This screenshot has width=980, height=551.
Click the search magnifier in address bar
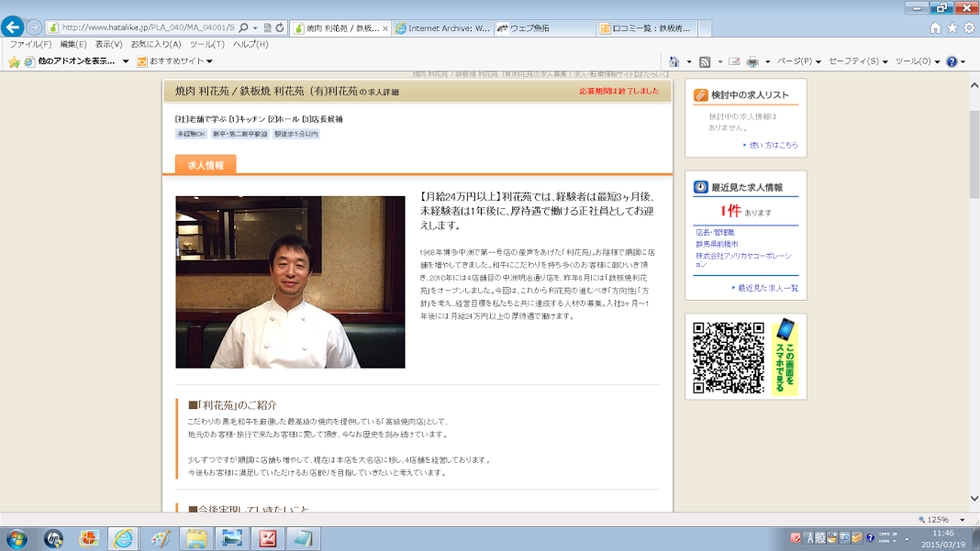[243, 28]
